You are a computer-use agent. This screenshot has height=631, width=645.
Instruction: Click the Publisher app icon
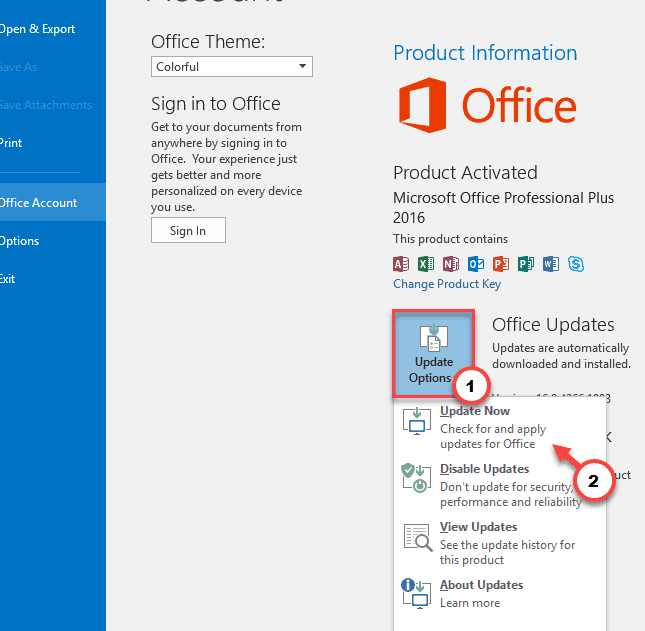526,264
